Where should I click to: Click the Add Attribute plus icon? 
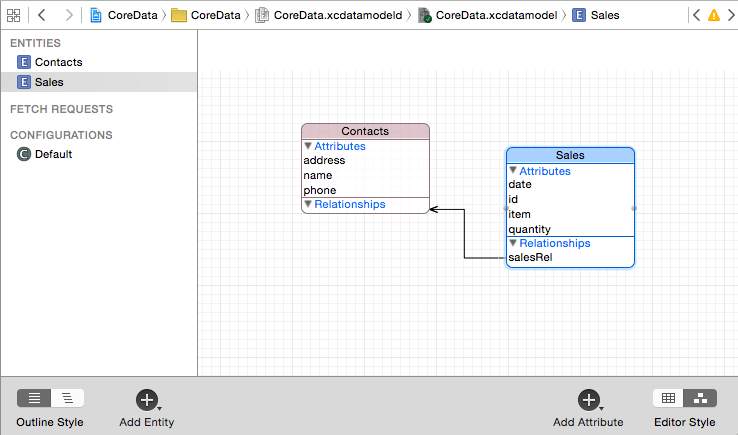(588, 400)
